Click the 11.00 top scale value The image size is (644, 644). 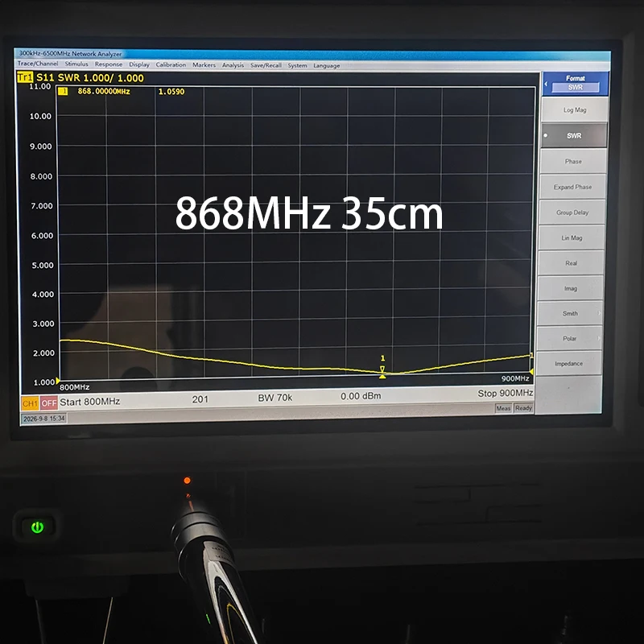click(39, 86)
